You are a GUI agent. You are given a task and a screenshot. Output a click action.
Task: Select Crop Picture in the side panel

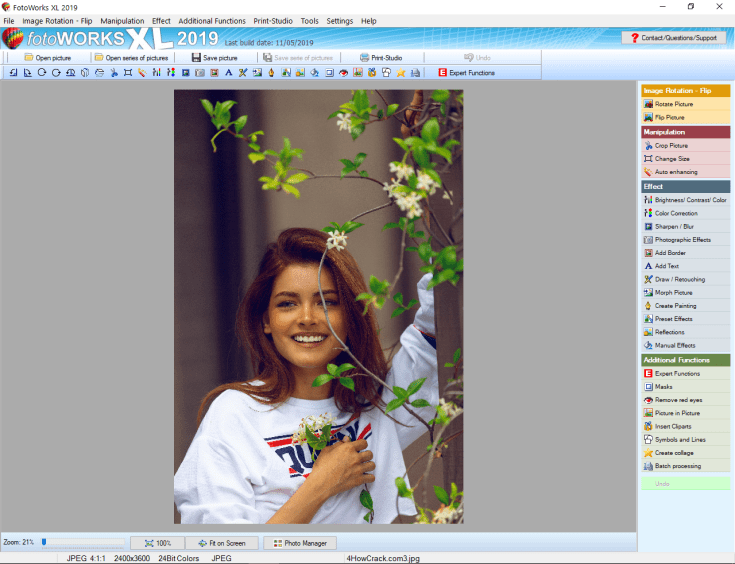coord(685,145)
